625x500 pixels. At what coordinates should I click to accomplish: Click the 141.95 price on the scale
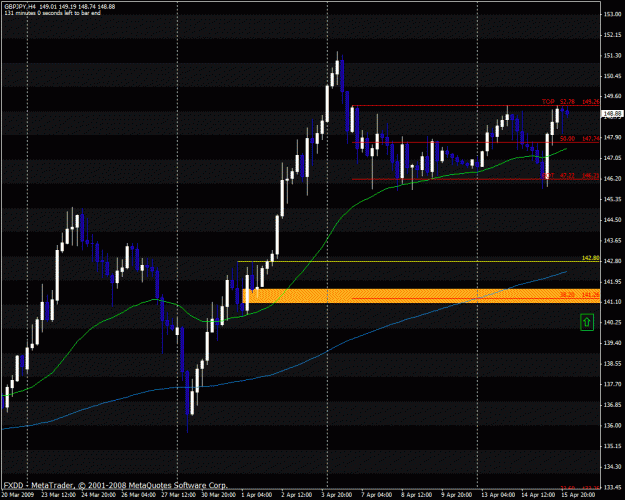[613, 281]
